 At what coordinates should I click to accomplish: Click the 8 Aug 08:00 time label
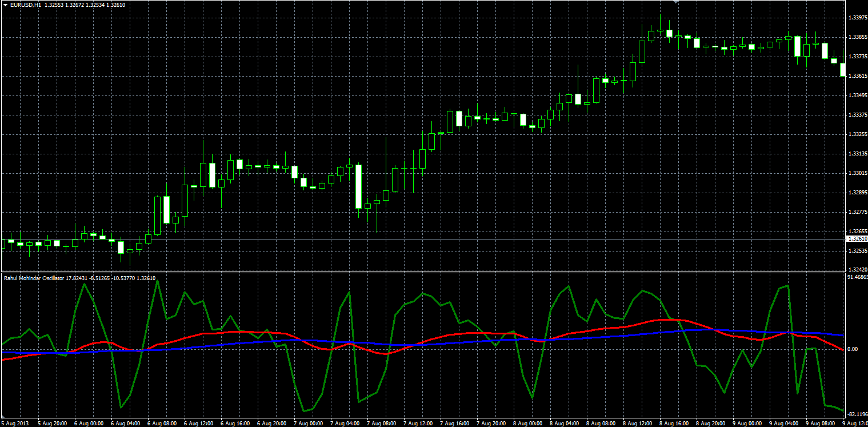(601, 424)
